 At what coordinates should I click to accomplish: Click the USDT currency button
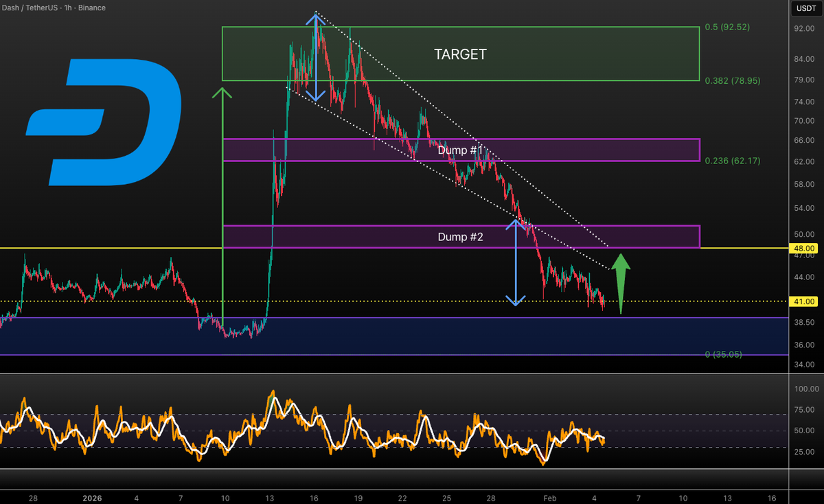(805, 9)
